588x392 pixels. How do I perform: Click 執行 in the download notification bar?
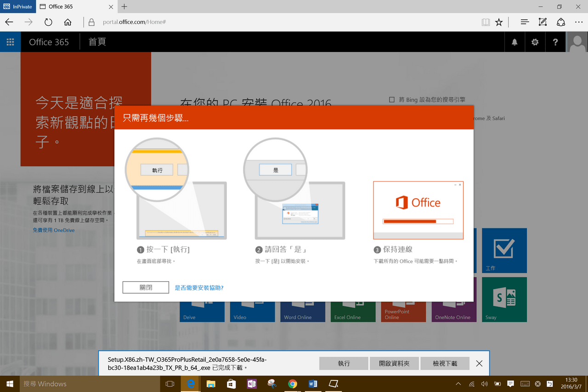pyautogui.click(x=344, y=364)
